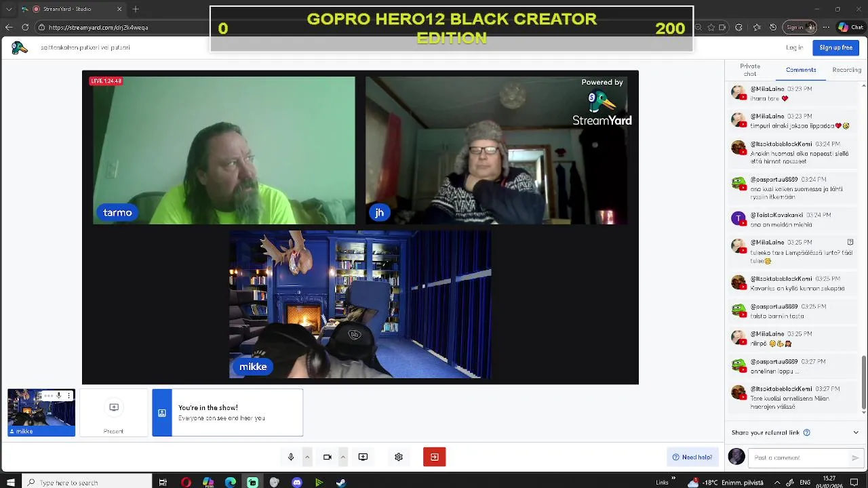Turn off the camera with the camera button
868x488 pixels.
coord(327,457)
